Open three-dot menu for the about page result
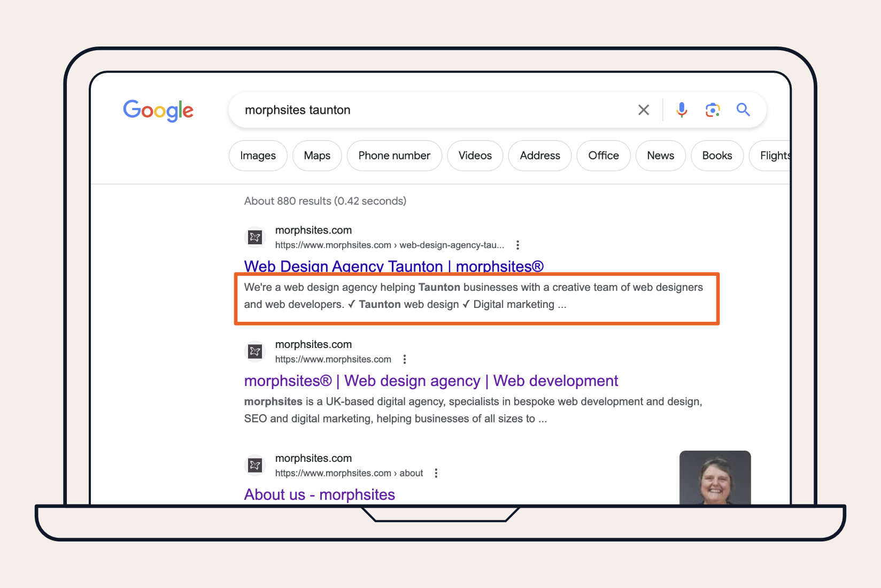 pos(436,473)
